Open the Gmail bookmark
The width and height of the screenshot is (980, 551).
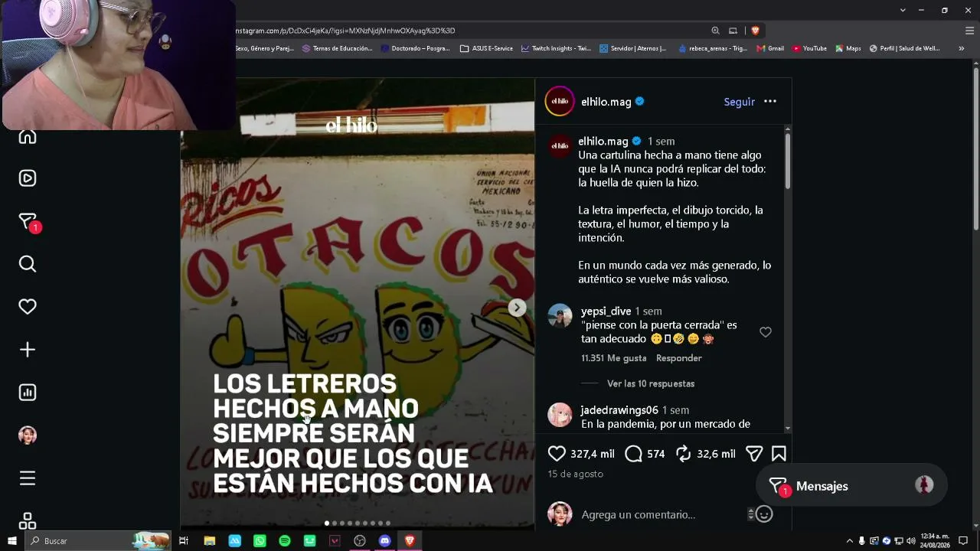(770, 48)
